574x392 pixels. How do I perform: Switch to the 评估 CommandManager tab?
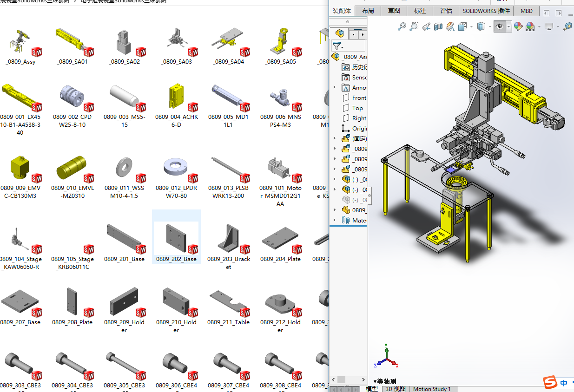[x=446, y=11]
